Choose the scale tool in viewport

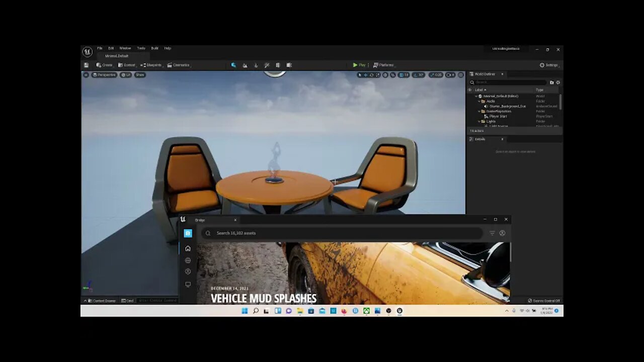pyautogui.click(x=378, y=75)
